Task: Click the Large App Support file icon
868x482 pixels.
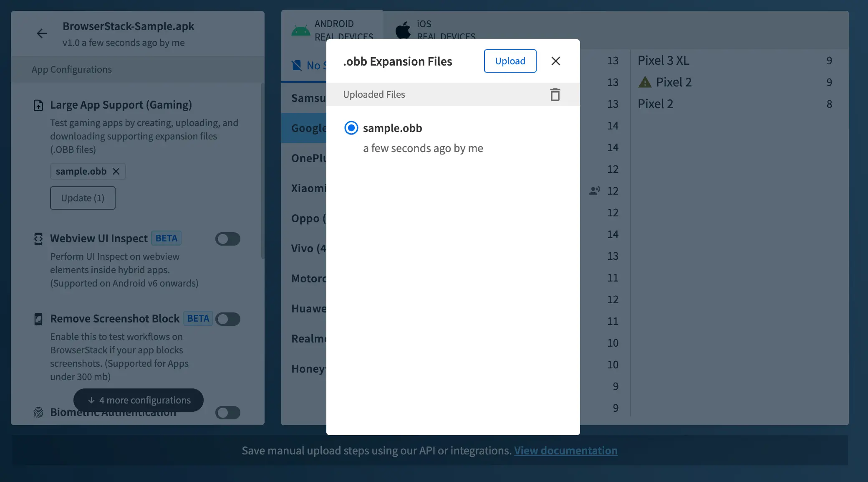Action: (38, 105)
